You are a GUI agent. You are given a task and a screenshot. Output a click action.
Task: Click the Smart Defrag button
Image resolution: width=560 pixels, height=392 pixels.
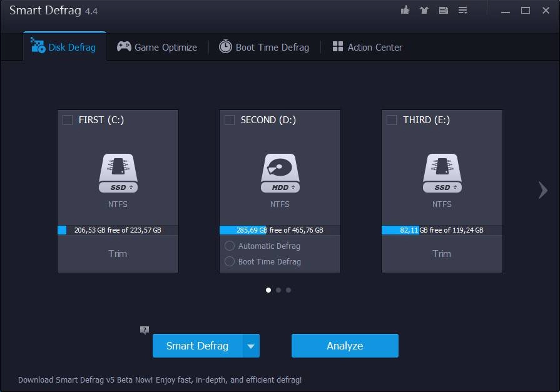[x=198, y=346]
